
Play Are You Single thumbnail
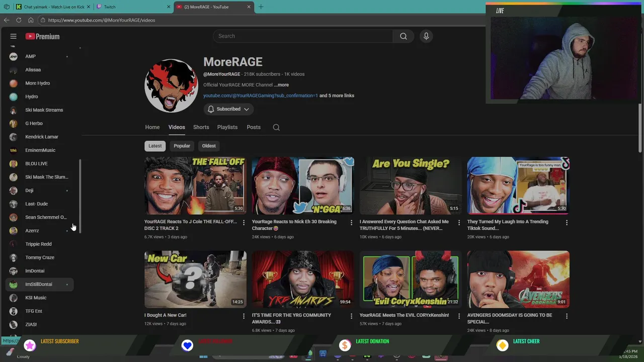coord(411,186)
